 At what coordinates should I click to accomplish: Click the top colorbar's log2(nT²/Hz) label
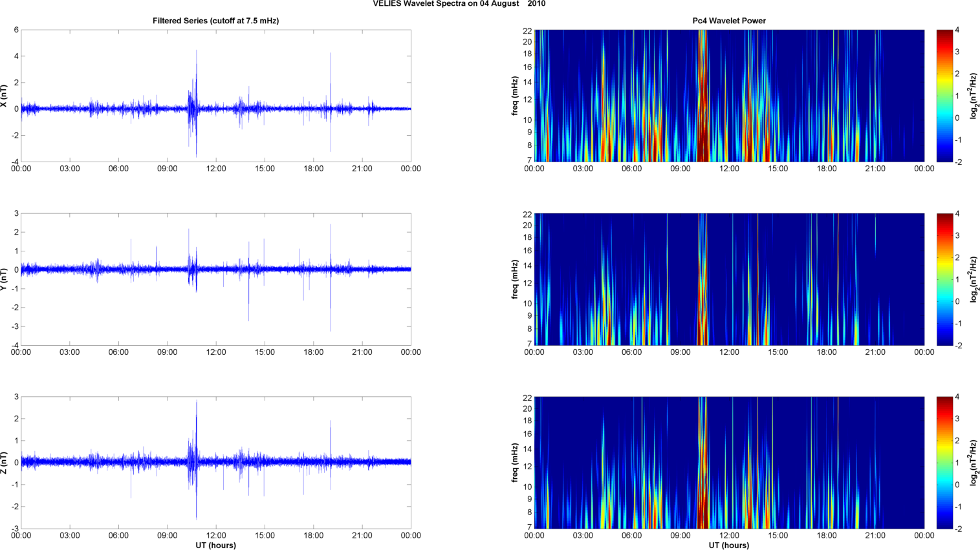(973, 96)
